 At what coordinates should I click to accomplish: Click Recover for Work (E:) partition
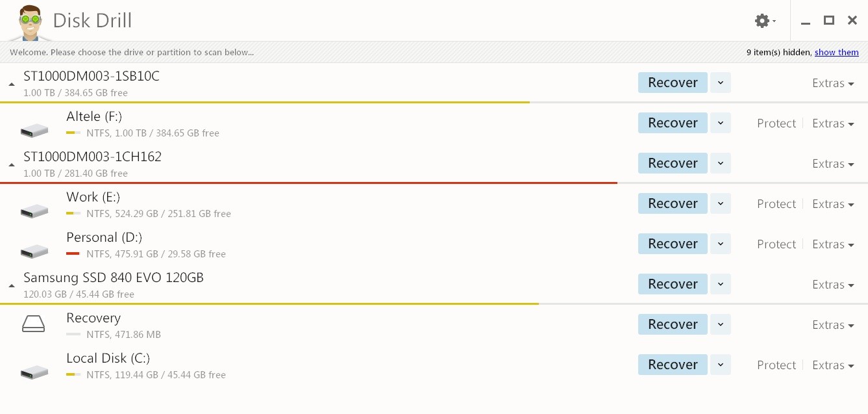pos(673,203)
